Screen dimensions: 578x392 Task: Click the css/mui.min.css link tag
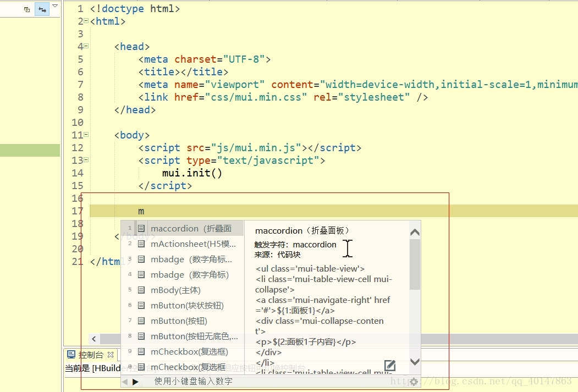(283, 97)
